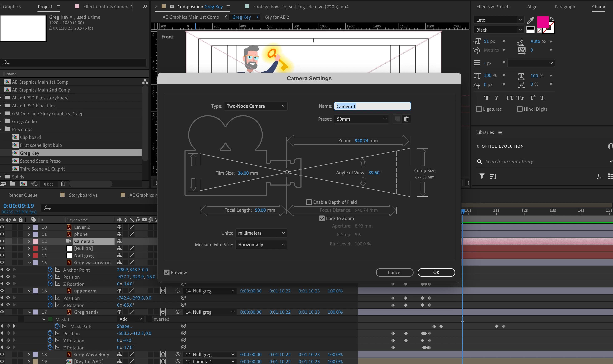Click the pink fill color swatch
613x364 pixels.
tap(543, 22)
